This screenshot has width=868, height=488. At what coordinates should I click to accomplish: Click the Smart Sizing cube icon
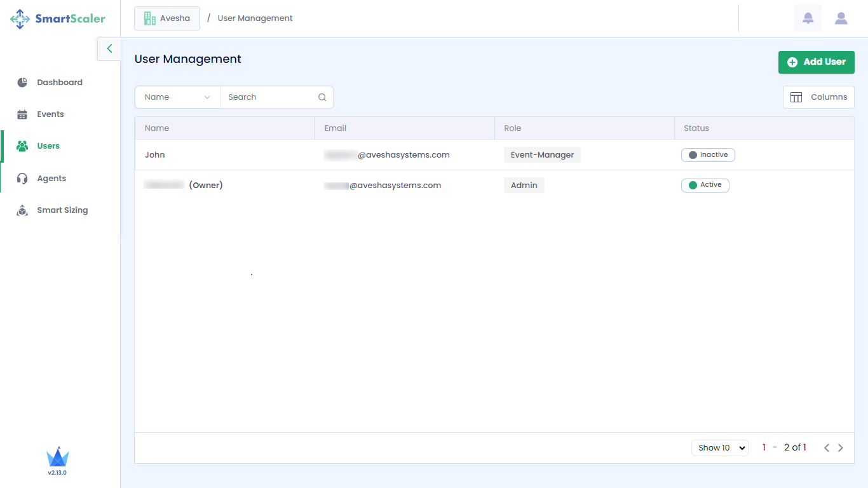click(x=22, y=210)
